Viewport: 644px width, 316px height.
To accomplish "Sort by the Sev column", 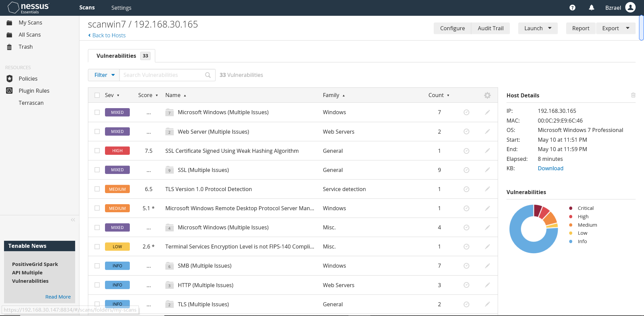I will click(112, 95).
